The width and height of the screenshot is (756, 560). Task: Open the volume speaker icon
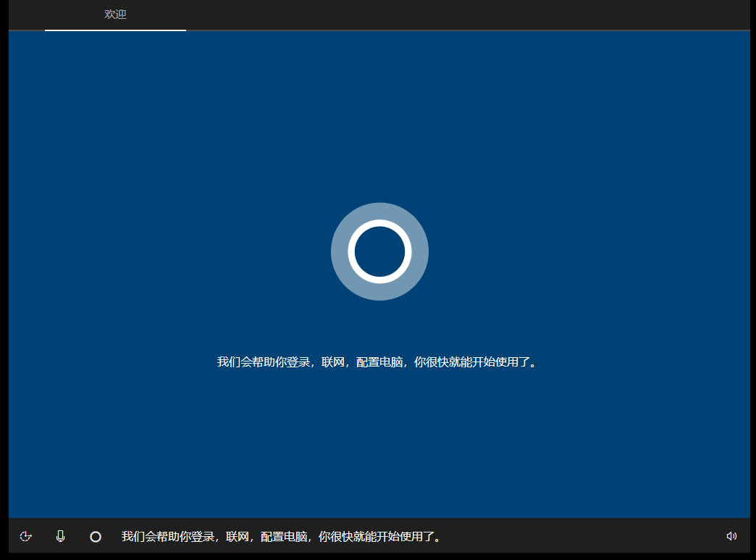[731, 536]
